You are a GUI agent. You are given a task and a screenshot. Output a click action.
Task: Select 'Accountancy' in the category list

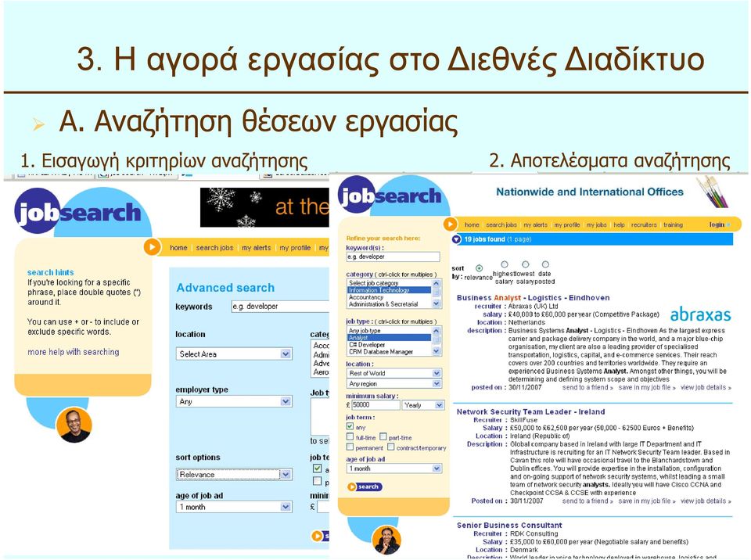point(389,297)
